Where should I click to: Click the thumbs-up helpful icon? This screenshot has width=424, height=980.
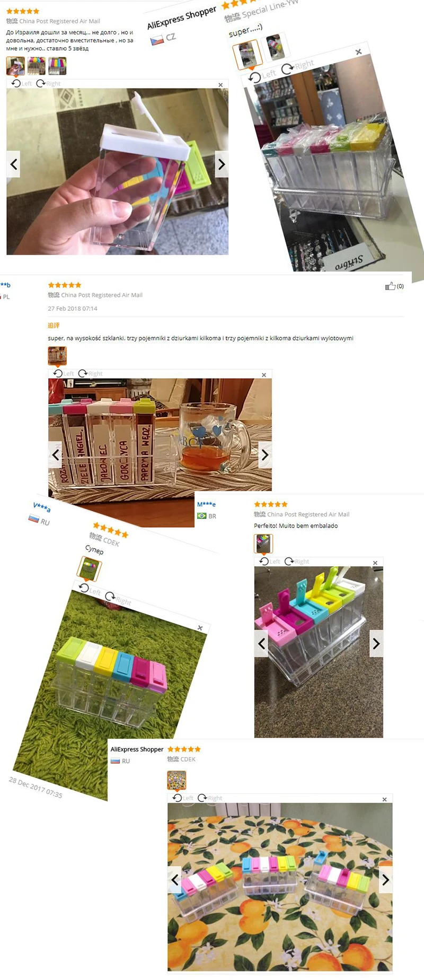pos(390,286)
